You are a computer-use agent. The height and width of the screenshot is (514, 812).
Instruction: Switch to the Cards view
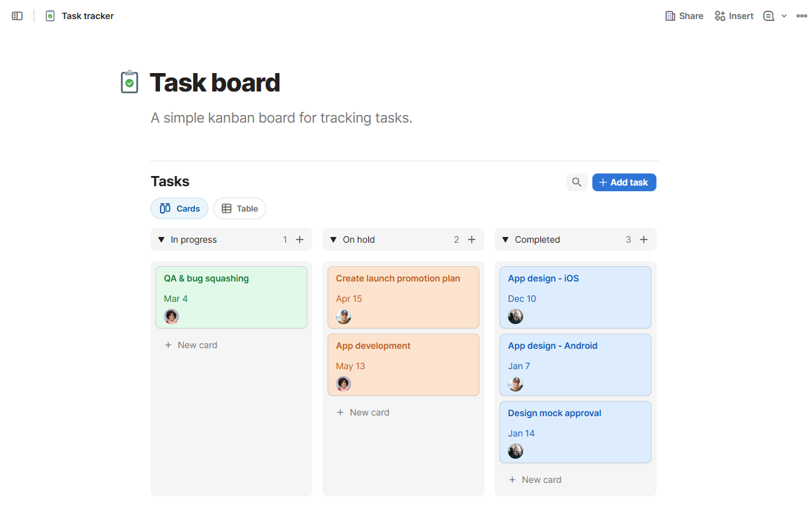[x=179, y=208]
